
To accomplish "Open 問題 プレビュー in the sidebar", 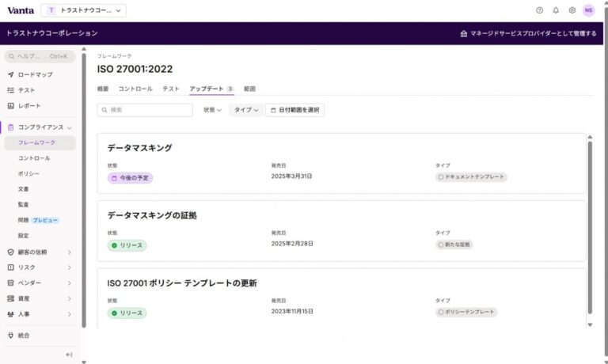I will tap(40, 220).
